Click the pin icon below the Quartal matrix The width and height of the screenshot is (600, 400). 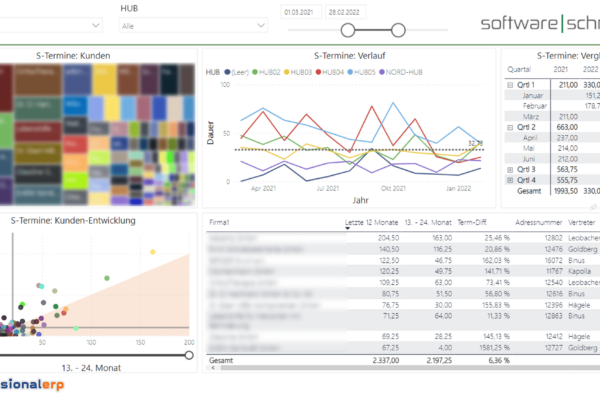click(x=593, y=207)
